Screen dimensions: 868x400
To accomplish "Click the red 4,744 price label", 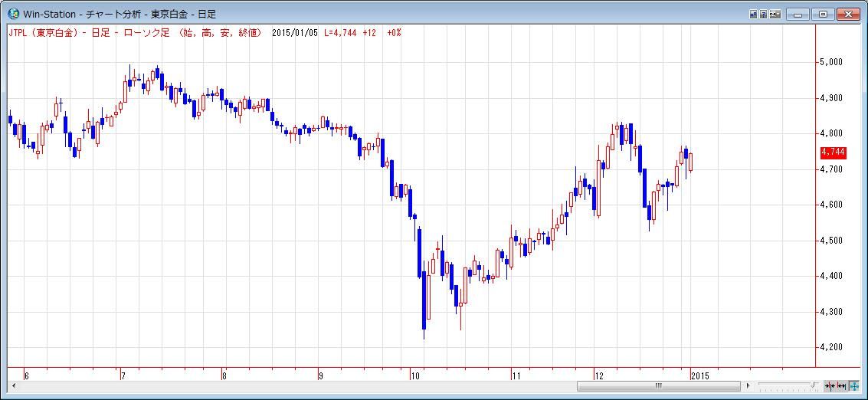I will pyautogui.click(x=833, y=152).
